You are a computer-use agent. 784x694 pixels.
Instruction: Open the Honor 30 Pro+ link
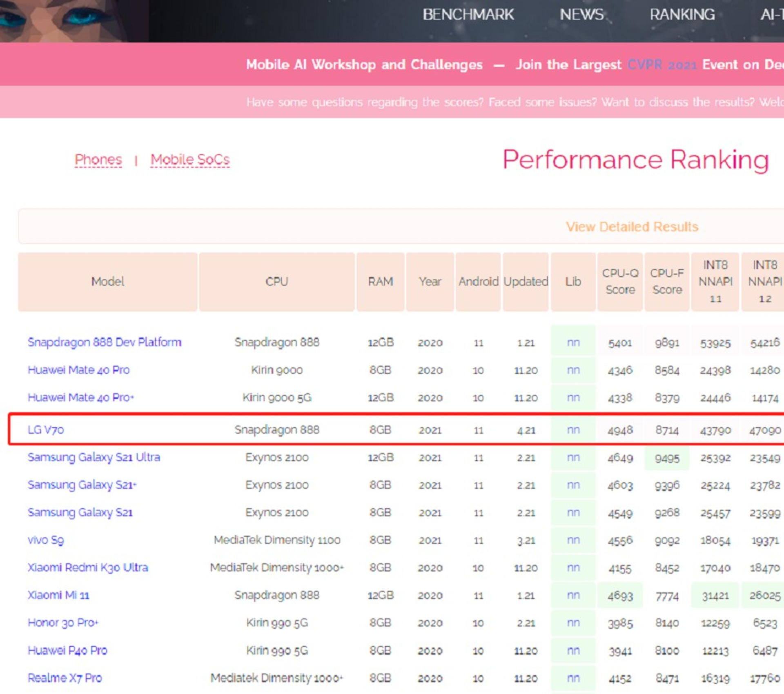pos(63,623)
